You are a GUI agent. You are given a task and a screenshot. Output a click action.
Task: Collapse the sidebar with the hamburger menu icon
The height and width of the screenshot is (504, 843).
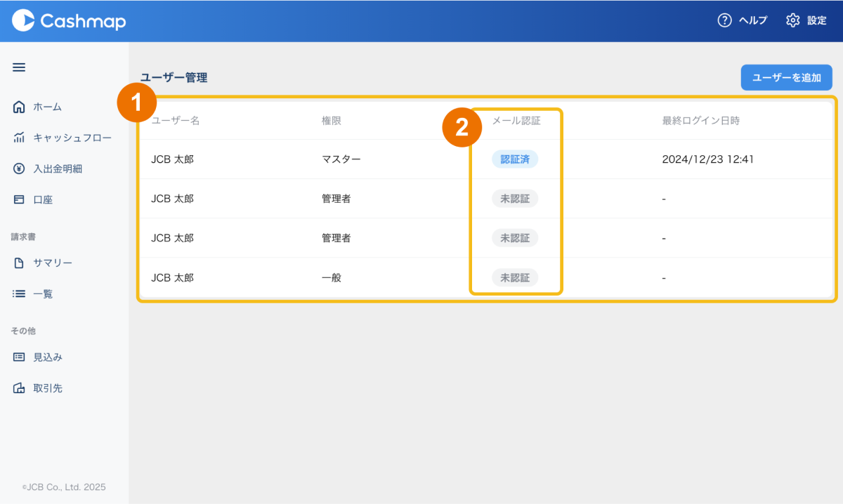click(x=19, y=67)
